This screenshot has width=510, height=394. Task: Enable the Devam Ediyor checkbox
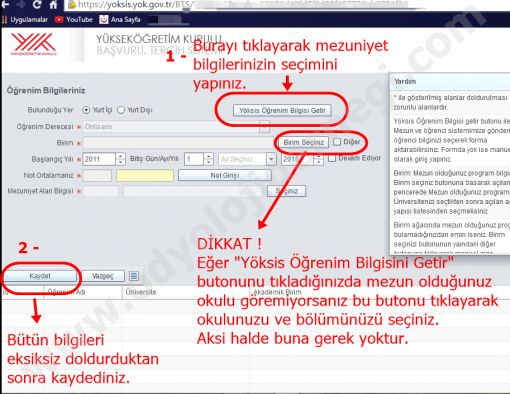(x=332, y=158)
